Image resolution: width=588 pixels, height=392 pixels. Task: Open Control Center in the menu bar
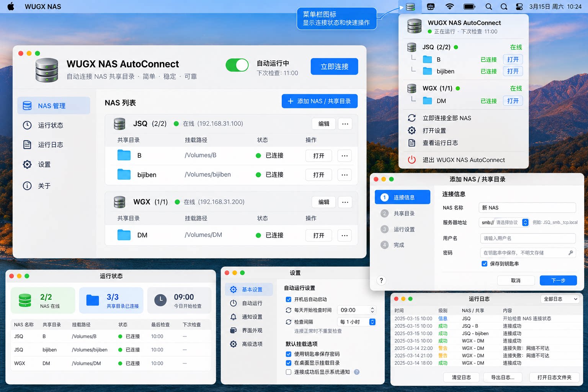pos(519,7)
